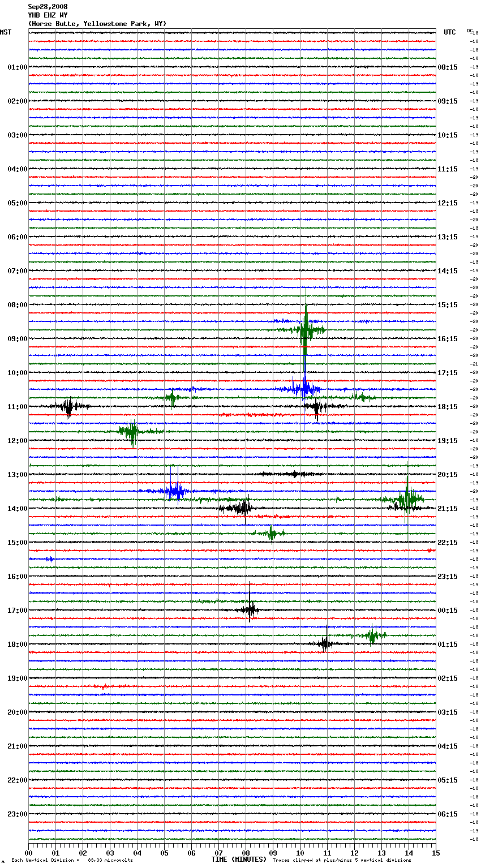This screenshot has width=481, height=868.
Task: Select the 02:00 MST time label
Action: coord(17,101)
